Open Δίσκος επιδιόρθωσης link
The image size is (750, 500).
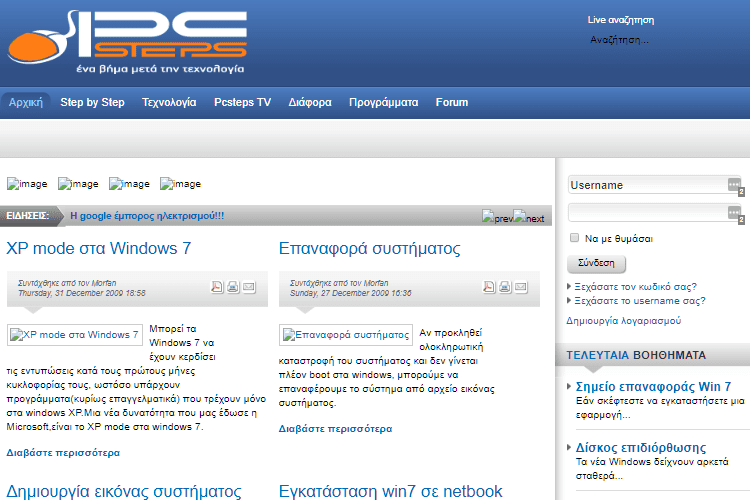point(641,448)
